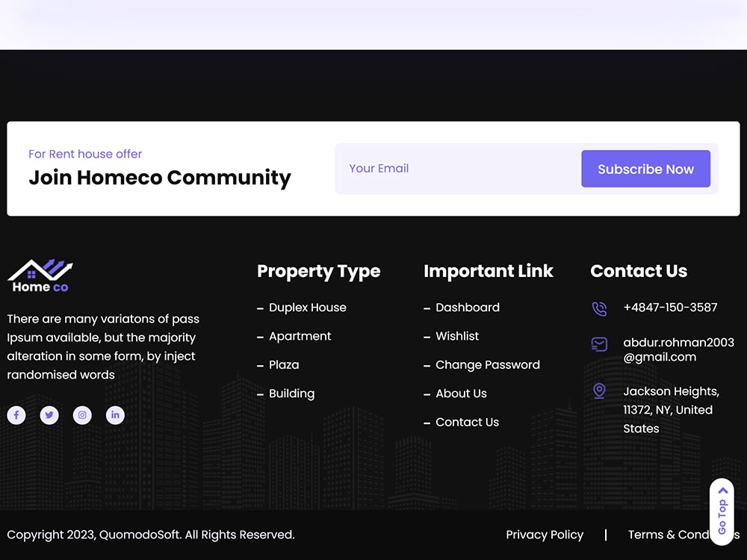The height and width of the screenshot is (560, 747).
Task: Select the Change Password link
Action: pos(488,364)
